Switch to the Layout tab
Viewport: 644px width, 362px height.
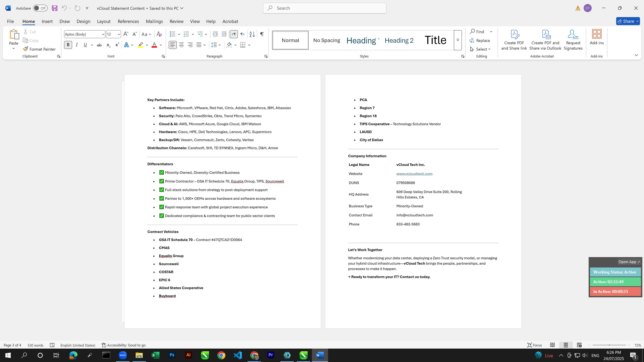104,21
